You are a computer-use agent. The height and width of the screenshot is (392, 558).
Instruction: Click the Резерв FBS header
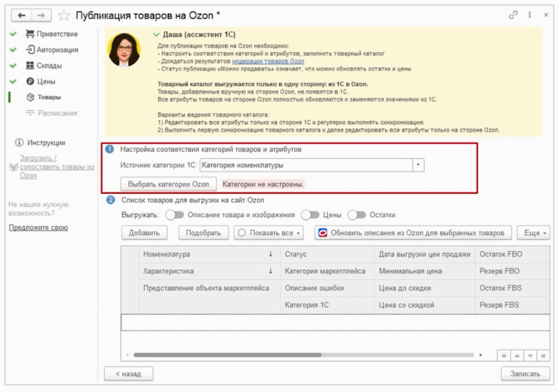click(x=510, y=305)
